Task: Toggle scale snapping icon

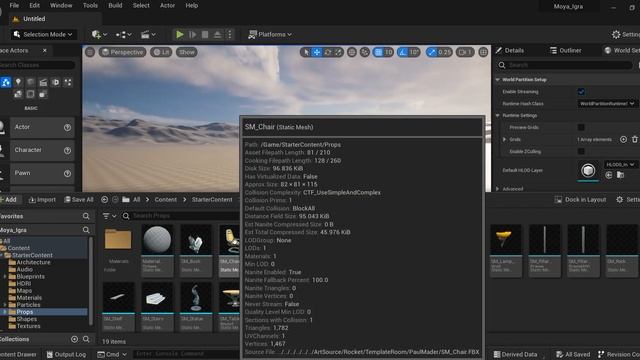Action: 432,52
